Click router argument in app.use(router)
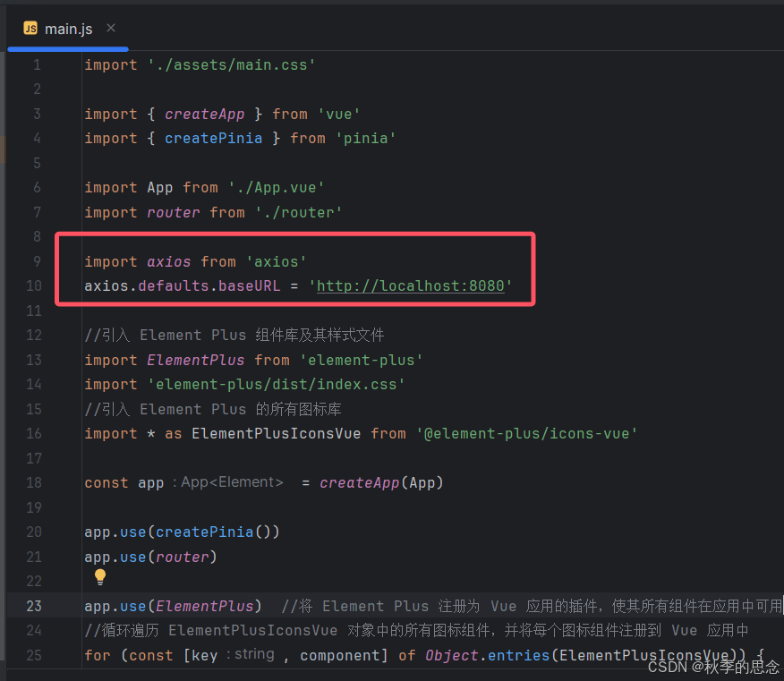The image size is (784, 681). tap(182, 557)
